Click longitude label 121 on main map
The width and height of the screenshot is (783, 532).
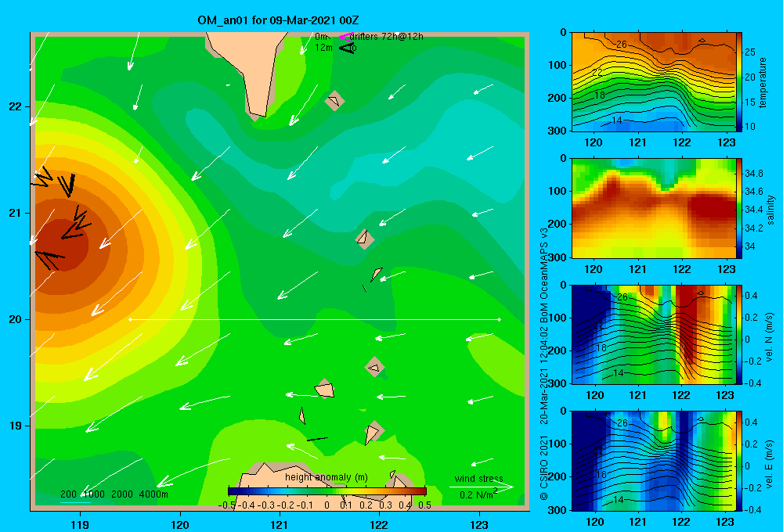[x=280, y=524]
